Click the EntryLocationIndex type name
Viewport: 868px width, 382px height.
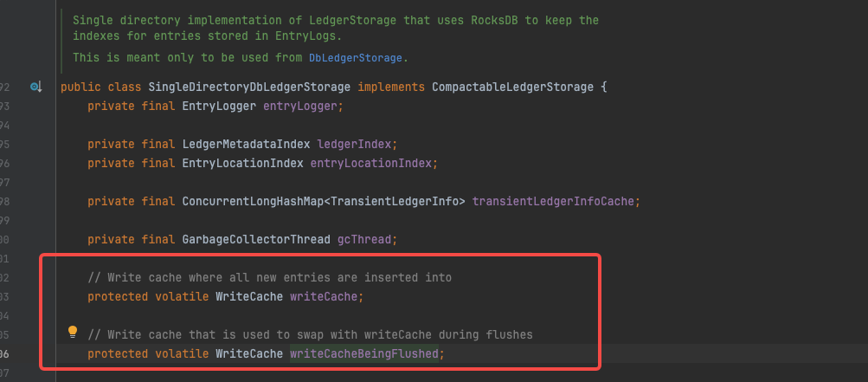[x=242, y=164]
